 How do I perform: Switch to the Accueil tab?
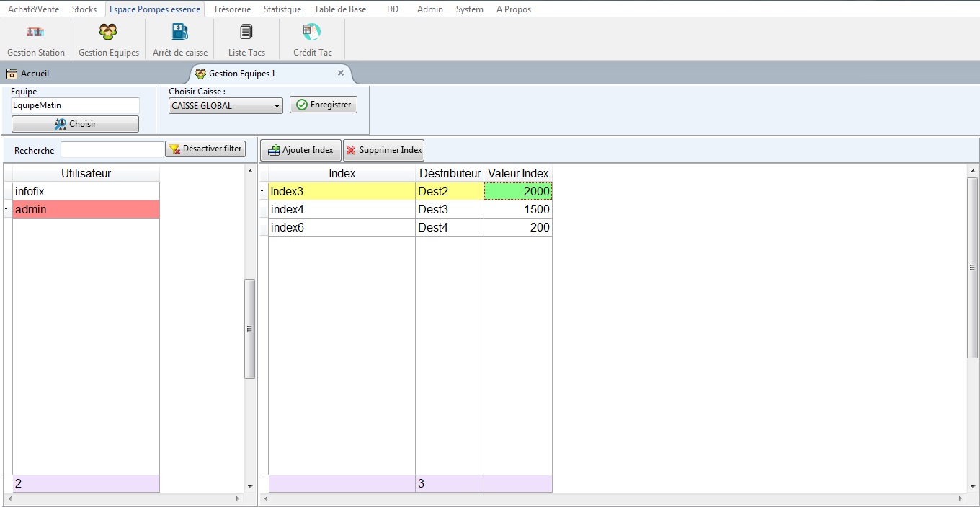[x=29, y=74]
